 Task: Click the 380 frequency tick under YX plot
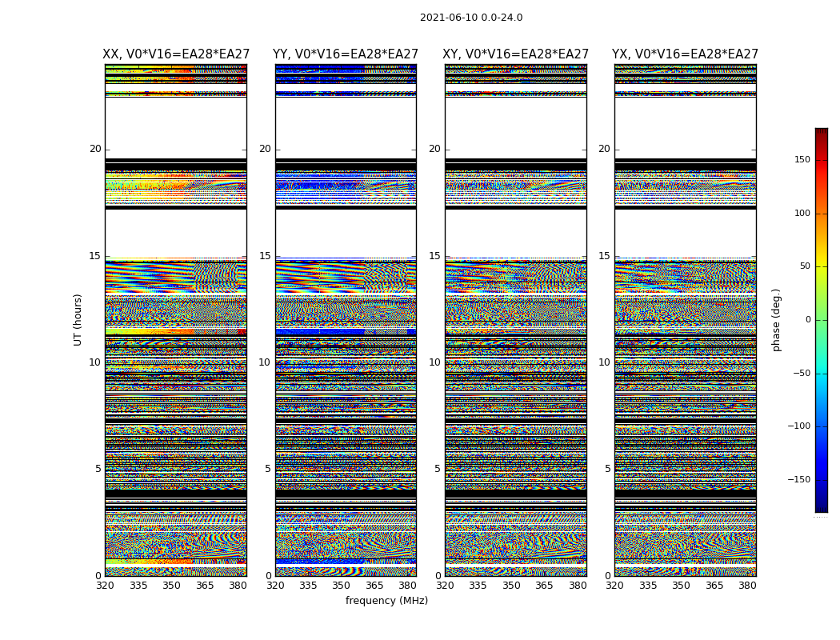(x=747, y=586)
